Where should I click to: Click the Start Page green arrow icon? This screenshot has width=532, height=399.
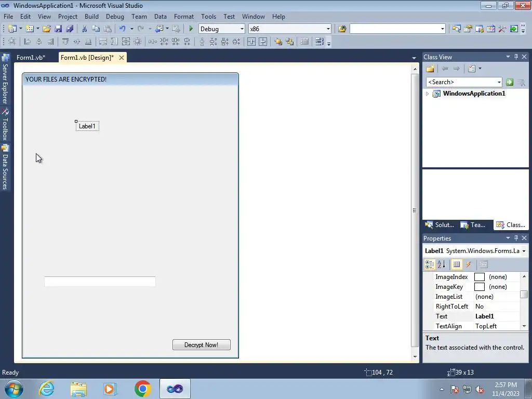(514, 29)
